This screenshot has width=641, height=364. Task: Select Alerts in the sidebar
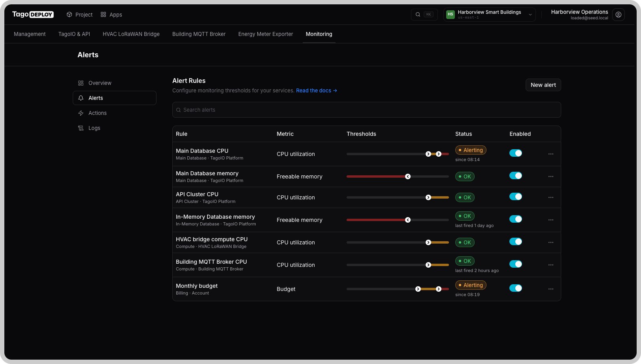(x=115, y=98)
